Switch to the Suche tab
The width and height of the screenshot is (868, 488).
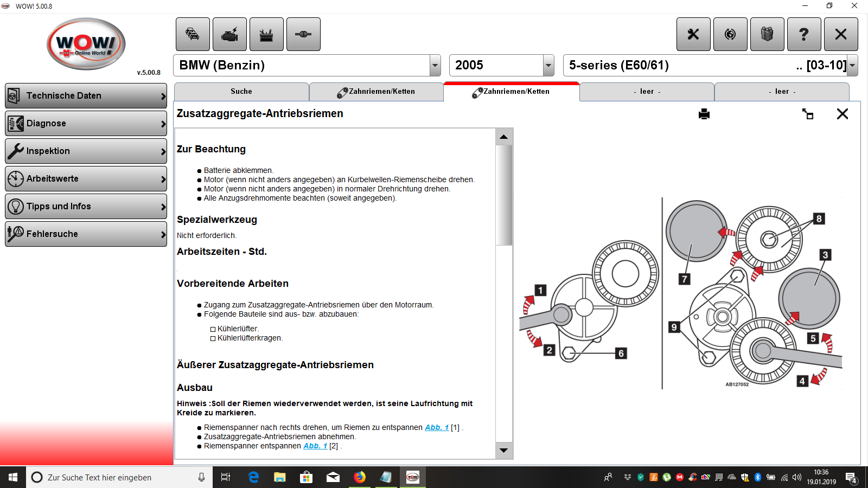click(241, 92)
